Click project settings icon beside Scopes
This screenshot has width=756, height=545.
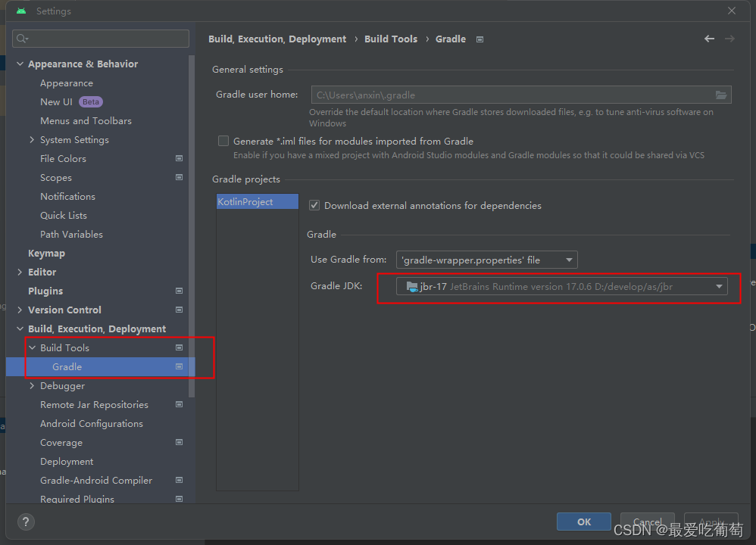pos(179,177)
